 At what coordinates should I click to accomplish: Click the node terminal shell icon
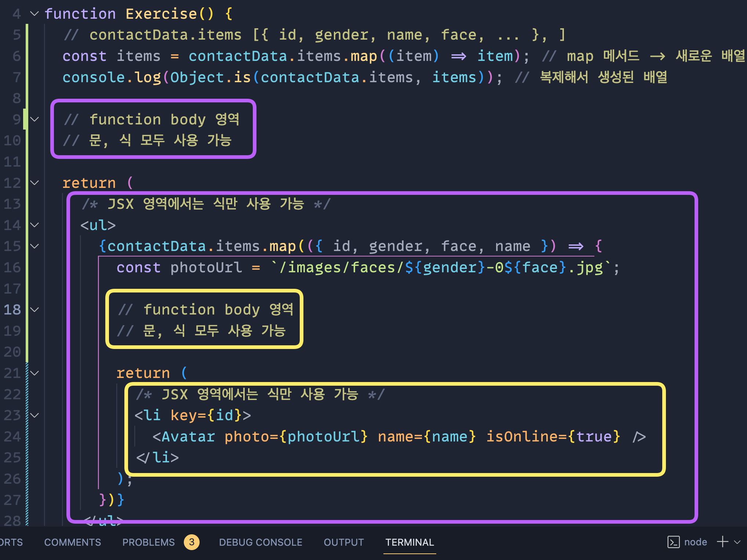(674, 542)
